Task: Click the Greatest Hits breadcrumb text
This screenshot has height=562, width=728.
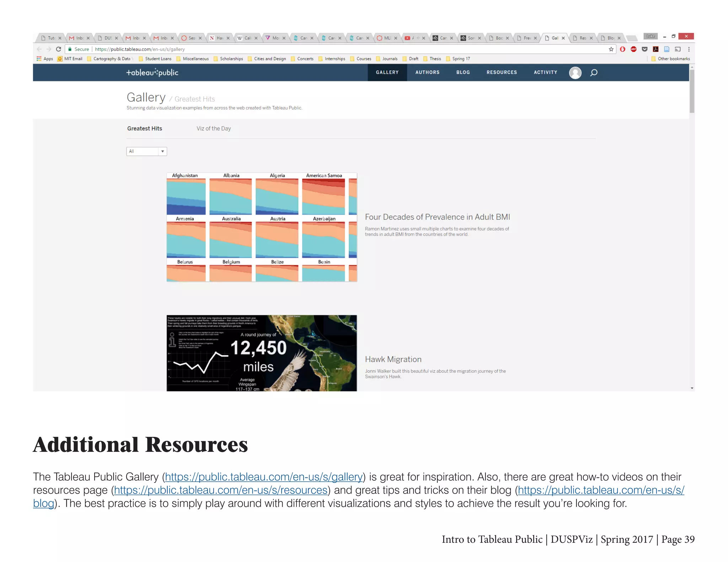Action: 194,99
